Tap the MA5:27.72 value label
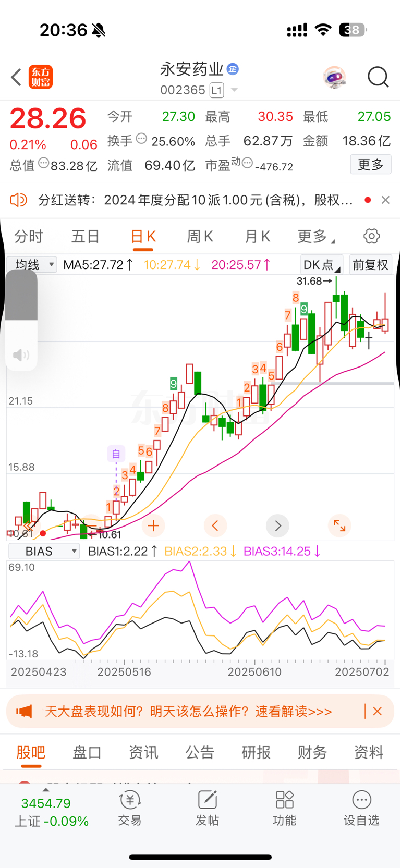401x868 pixels. tap(98, 264)
